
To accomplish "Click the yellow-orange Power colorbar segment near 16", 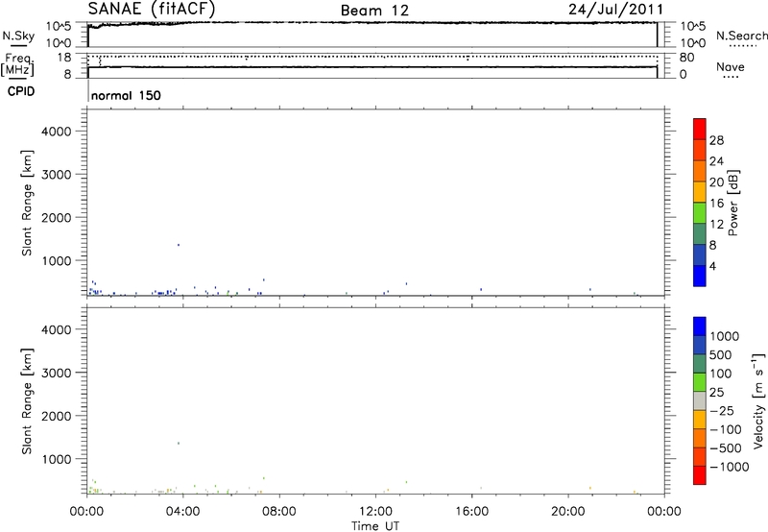I will click(x=700, y=191).
